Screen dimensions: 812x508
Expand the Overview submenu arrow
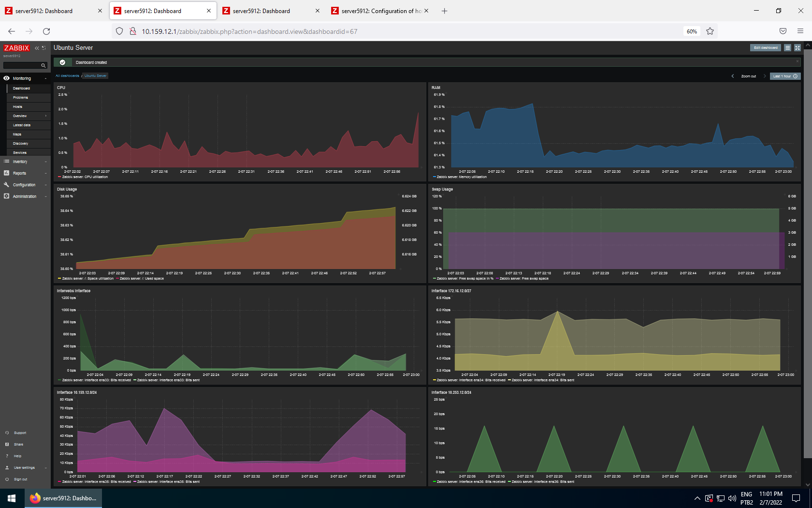(46, 116)
